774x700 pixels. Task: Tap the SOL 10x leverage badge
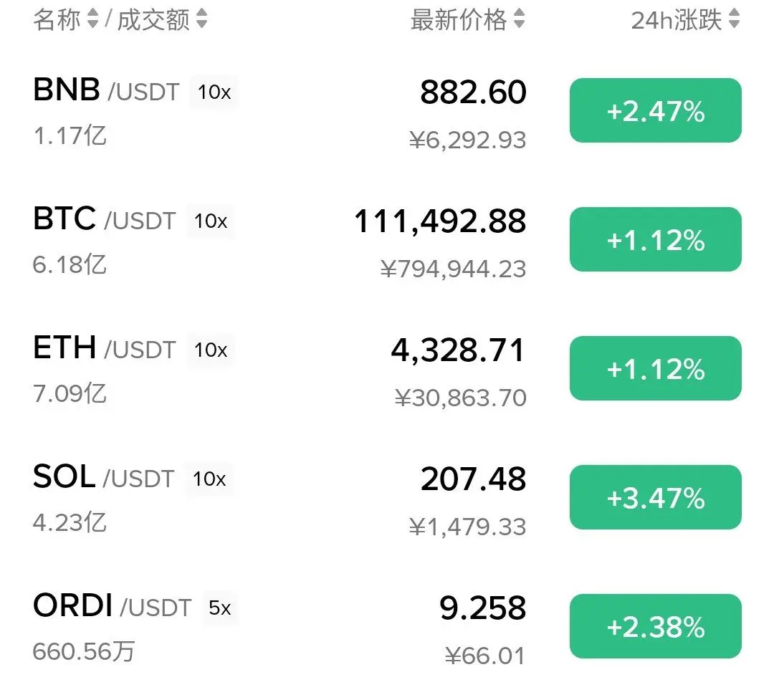click(x=209, y=479)
